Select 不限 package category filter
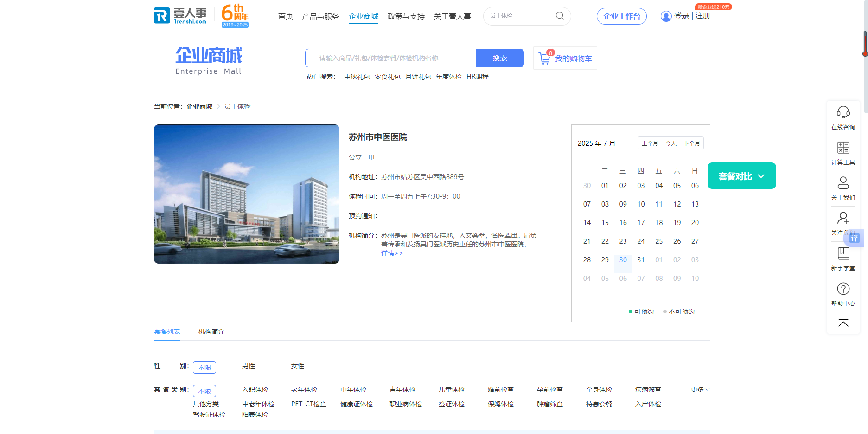 (204, 391)
